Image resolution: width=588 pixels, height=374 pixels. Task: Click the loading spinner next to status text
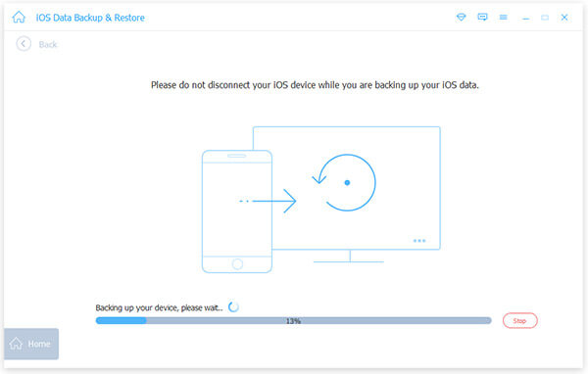tap(233, 306)
